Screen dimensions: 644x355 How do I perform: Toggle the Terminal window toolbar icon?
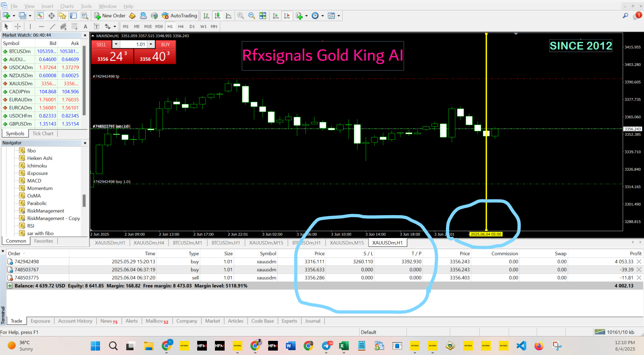[x=73, y=16]
